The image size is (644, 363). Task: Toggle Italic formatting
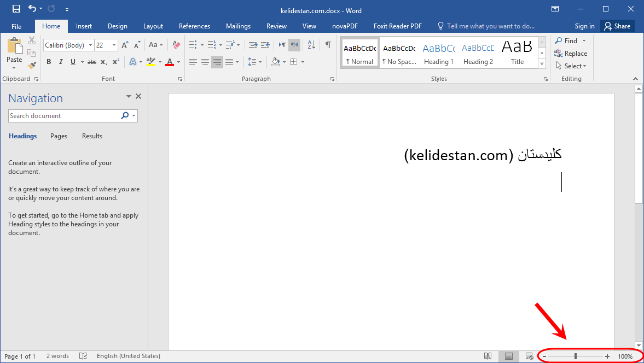[x=61, y=62]
